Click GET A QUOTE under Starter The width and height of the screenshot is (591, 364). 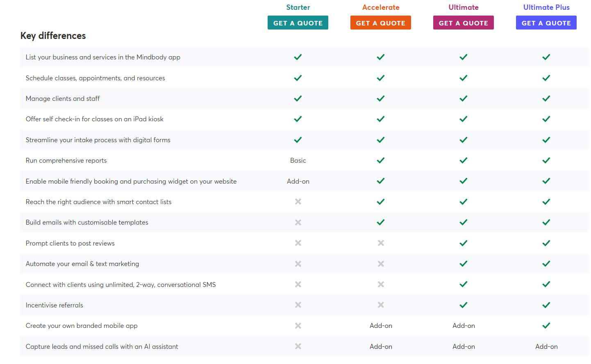(298, 23)
